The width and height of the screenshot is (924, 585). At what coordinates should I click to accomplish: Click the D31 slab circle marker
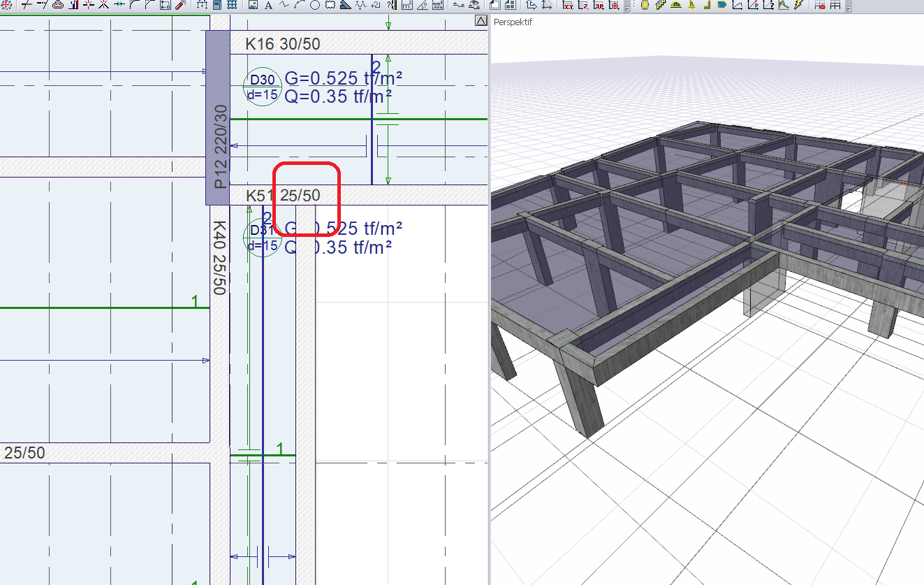(x=262, y=236)
